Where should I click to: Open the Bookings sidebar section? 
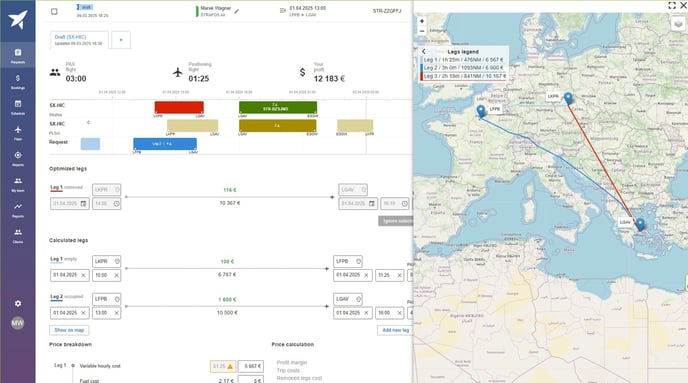click(x=18, y=81)
